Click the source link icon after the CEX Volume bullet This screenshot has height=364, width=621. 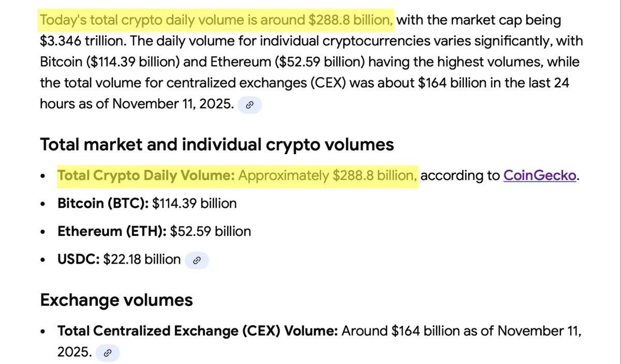(x=108, y=354)
